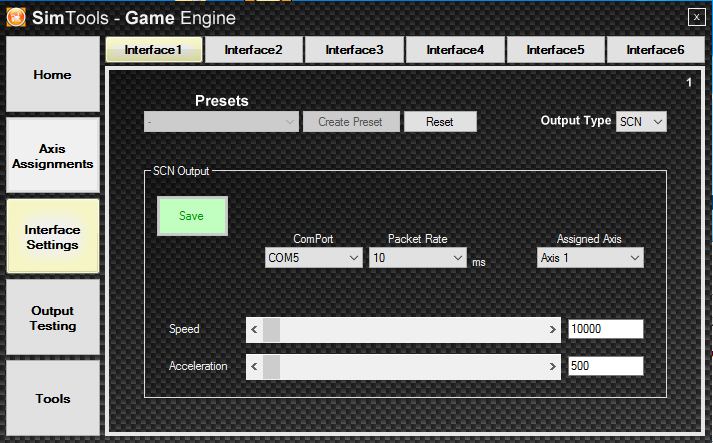Screen dimensions: 713x443
Task: Select the Interface4 tab
Action: click(x=455, y=49)
